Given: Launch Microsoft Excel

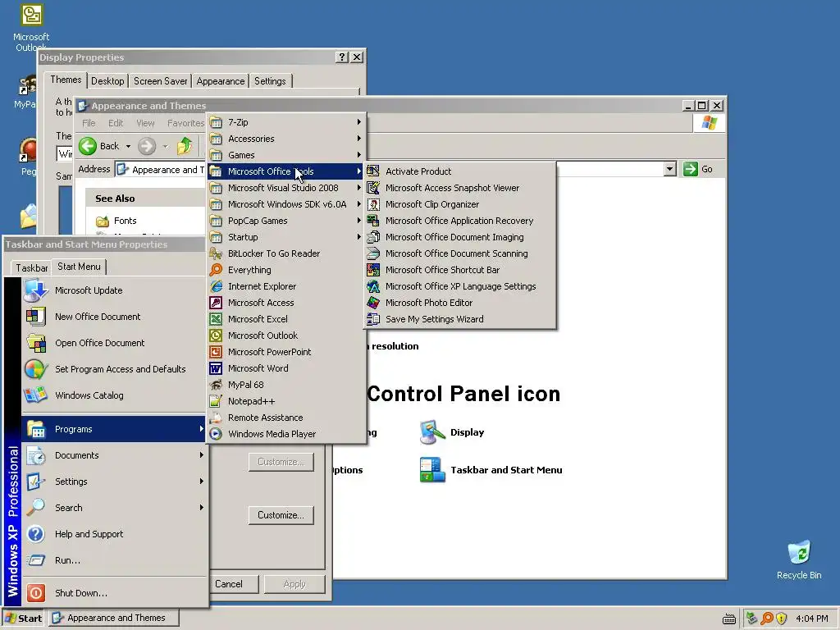Looking at the screenshot, I should pos(286,319).
